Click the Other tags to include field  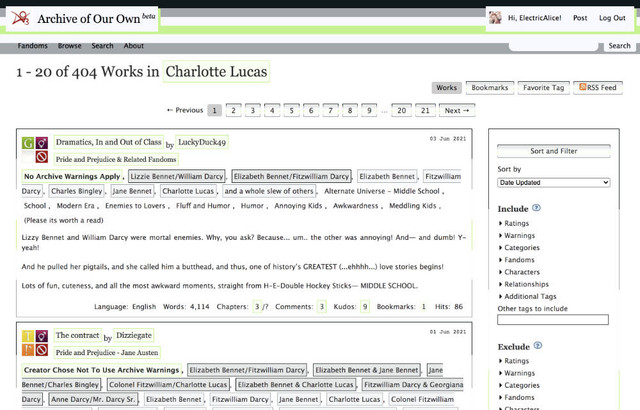click(x=553, y=319)
